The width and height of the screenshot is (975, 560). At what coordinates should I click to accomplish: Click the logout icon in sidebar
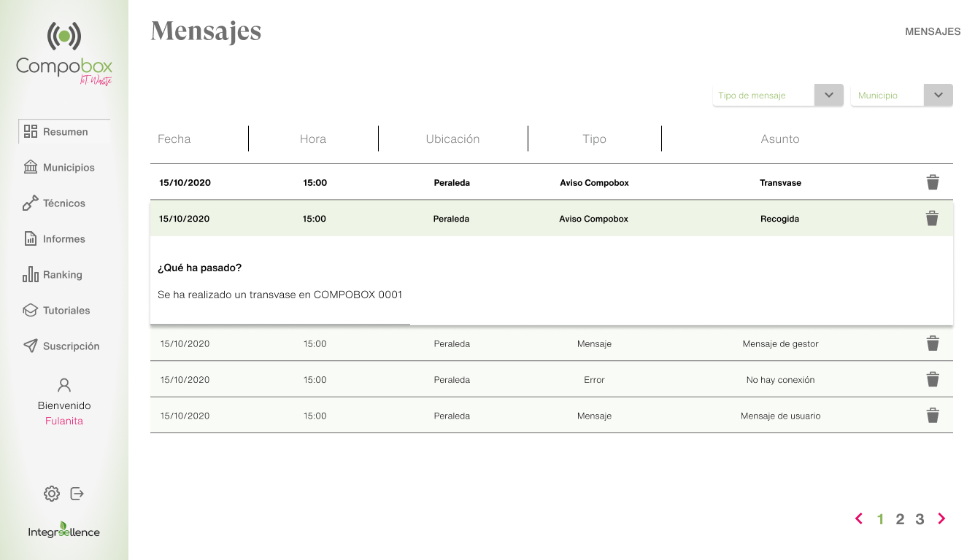[x=77, y=494]
